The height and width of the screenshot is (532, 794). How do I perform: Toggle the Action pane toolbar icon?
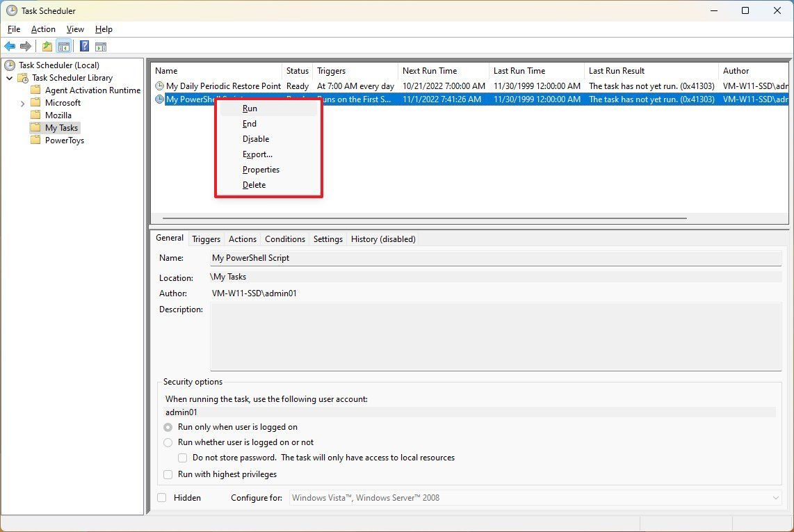click(x=102, y=46)
